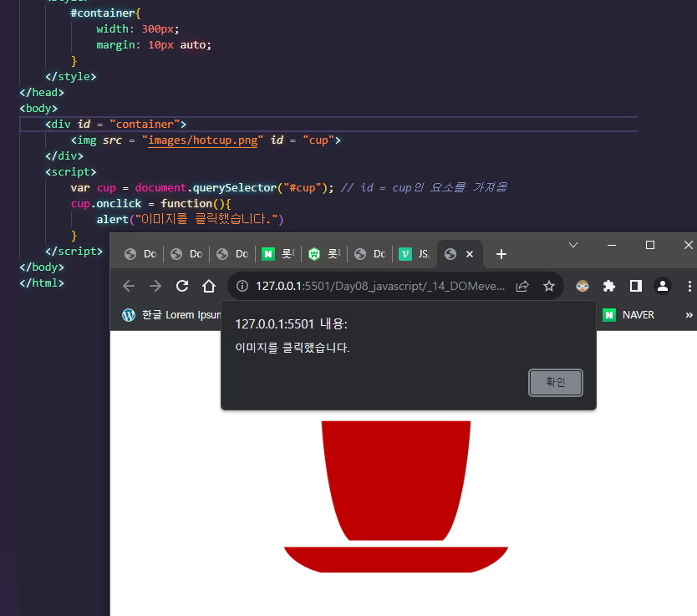Click the querySelector text in code editor
This screenshot has width=697, height=616.
[235, 188]
